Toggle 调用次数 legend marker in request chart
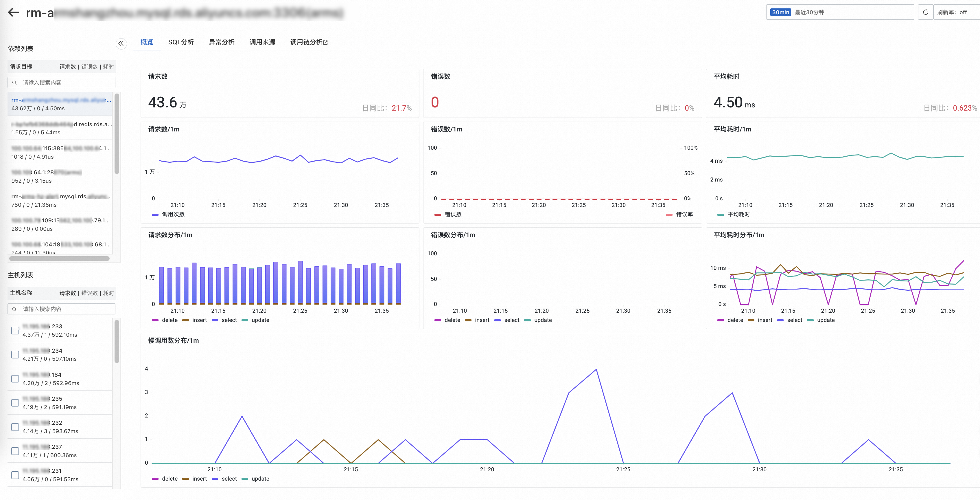Image resolution: width=980 pixels, height=500 pixels. tap(155, 215)
